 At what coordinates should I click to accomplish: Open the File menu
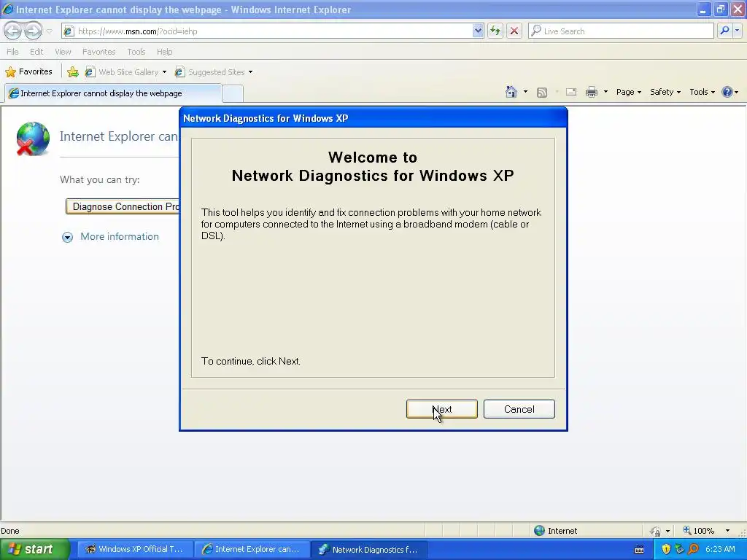[12, 52]
